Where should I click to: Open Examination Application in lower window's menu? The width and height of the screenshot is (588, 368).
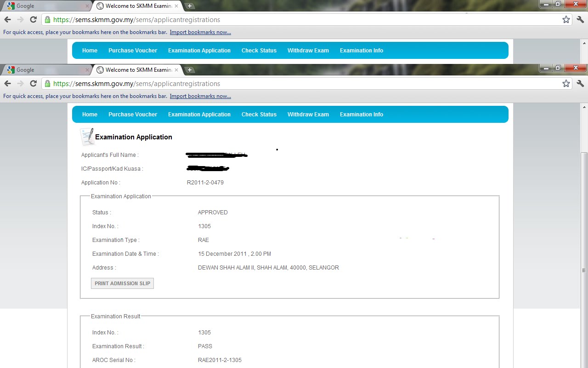pyautogui.click(x=199, y=115)
